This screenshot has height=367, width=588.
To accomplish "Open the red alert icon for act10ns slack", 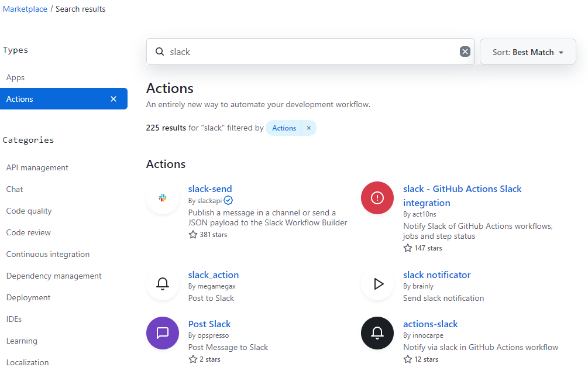I will point(377,198).
